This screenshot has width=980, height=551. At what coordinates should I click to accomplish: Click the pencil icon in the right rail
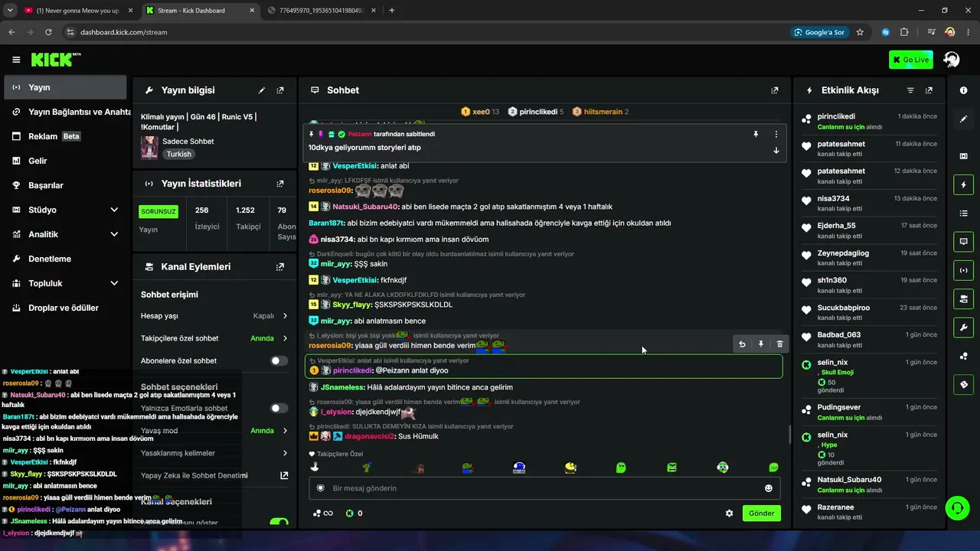click(x=963, y=119)
